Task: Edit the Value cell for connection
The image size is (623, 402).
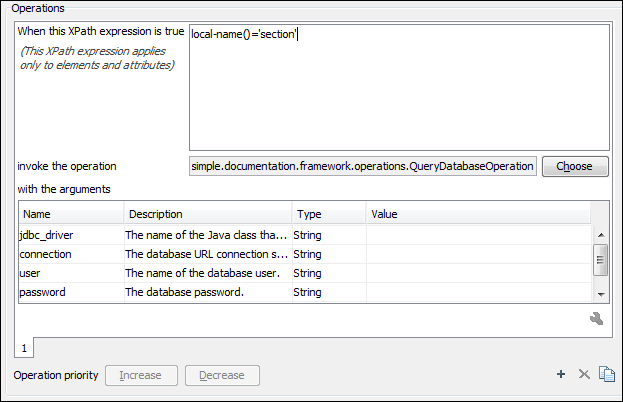Action: coord(478,254)
